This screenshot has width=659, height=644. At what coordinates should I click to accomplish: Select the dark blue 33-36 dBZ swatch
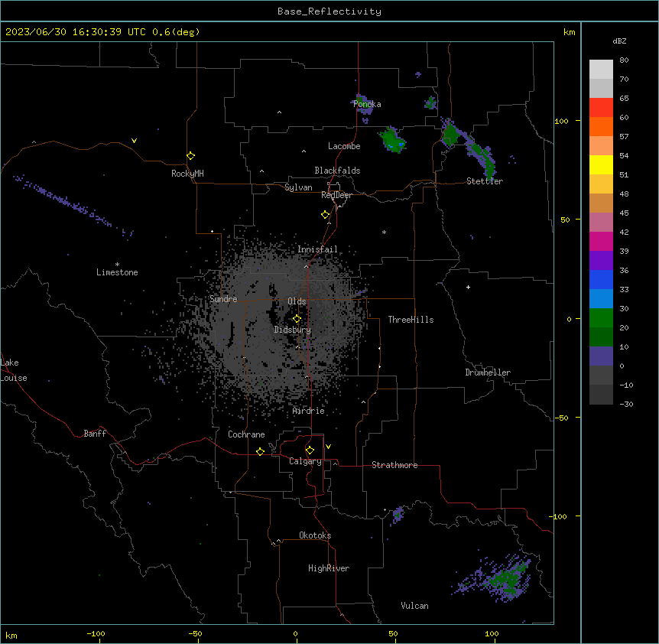[x=601, y=279]
